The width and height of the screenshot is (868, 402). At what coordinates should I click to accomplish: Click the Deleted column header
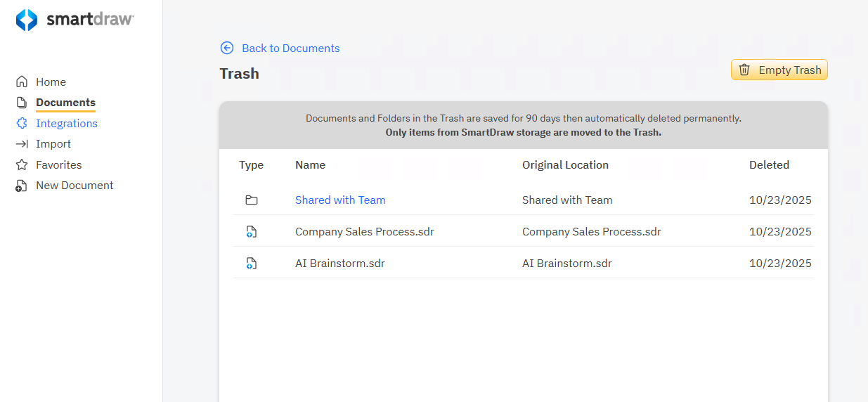click(x=769, y=164)
